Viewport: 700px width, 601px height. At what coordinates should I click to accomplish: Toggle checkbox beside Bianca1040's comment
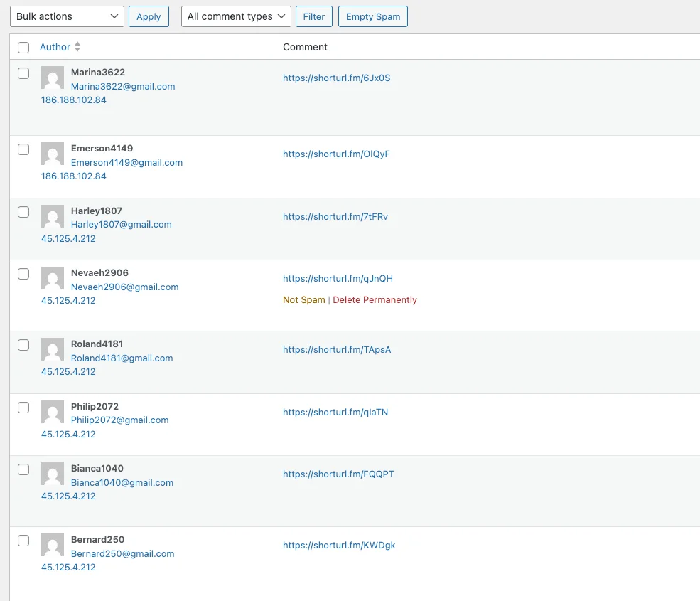[23, 469]
